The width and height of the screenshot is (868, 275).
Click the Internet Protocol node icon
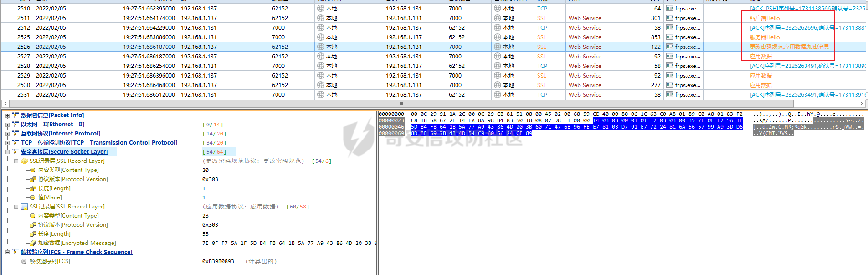click(x=15, y=133)
